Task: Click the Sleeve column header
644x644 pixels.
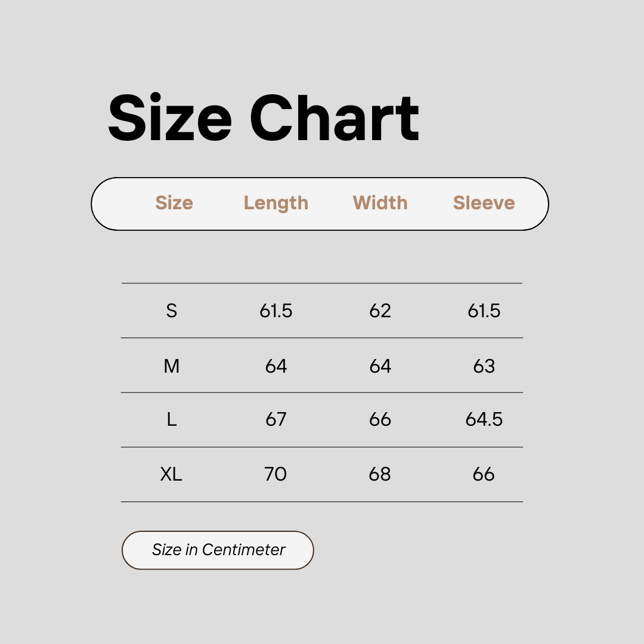Action: pyautogui.click(x=484, y=203)
